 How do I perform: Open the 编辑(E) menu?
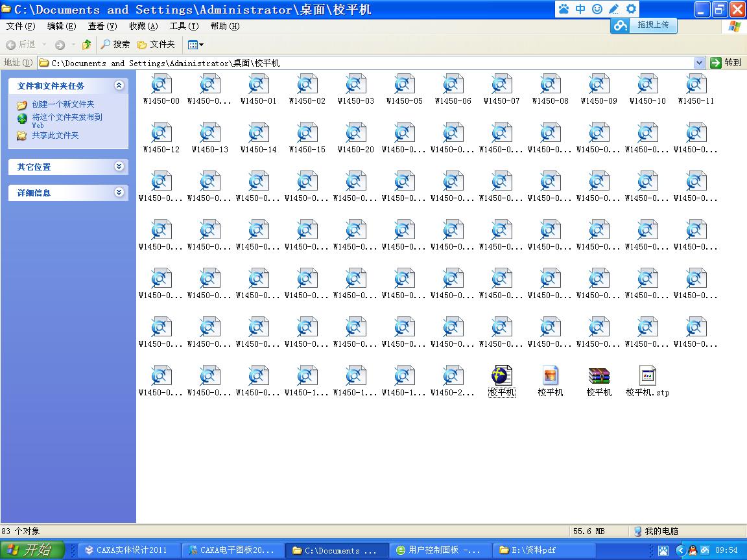62,26
